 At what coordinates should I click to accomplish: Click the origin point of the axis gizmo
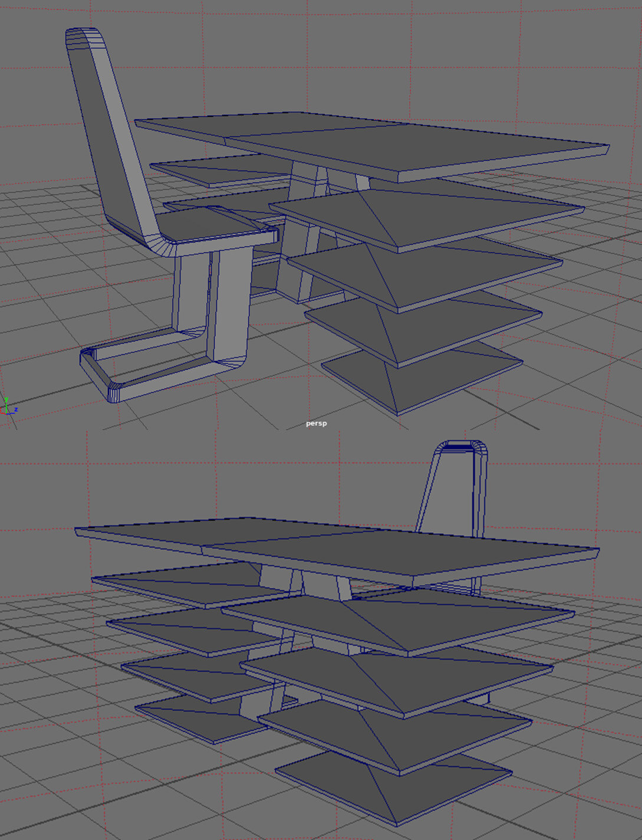coord(6,413)
